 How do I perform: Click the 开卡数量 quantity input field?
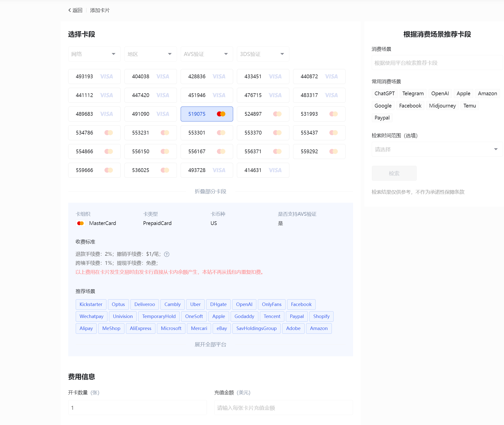[x=137, y=408]
